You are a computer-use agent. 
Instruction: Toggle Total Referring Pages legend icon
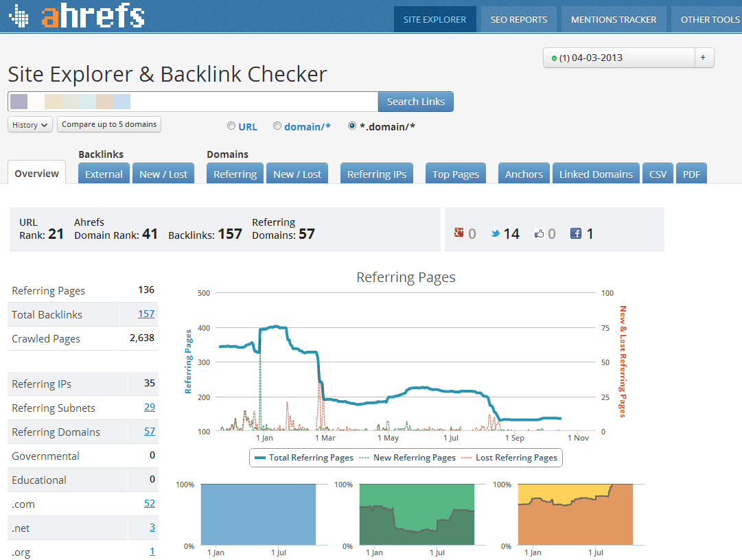click(261, 458)
